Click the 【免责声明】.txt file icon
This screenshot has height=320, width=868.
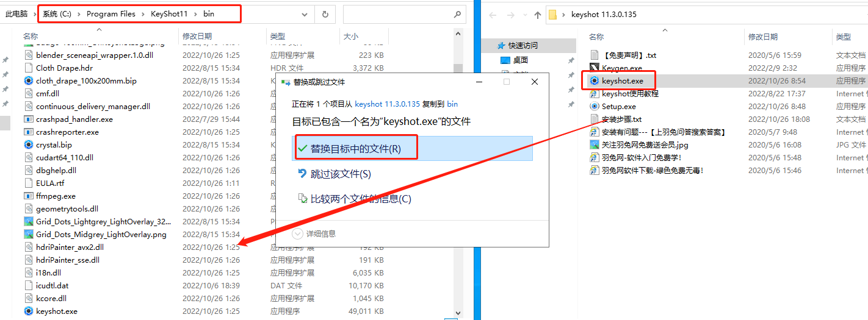point(595,55)
